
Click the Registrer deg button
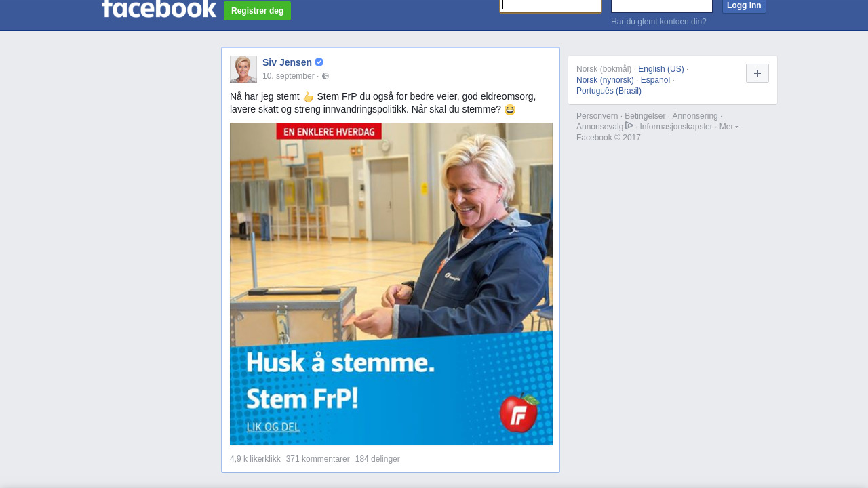coord(257,11)
